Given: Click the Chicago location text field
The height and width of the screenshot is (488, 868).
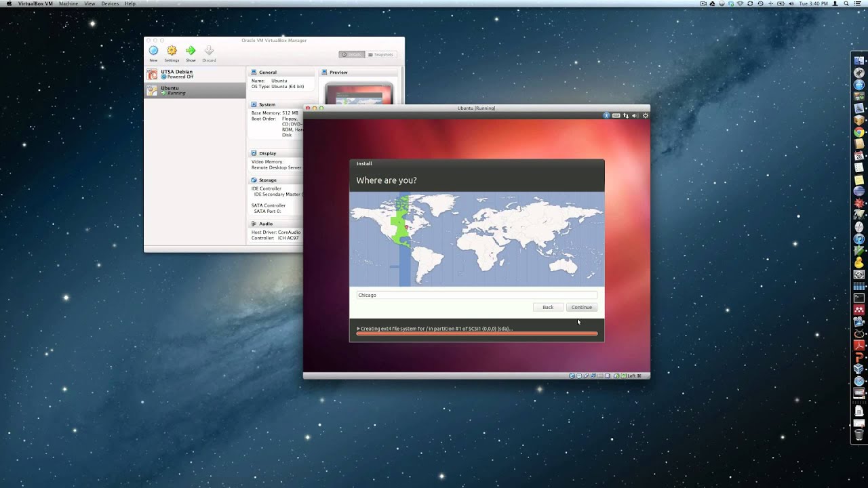Looking at the screenshot, I should 477,295.
